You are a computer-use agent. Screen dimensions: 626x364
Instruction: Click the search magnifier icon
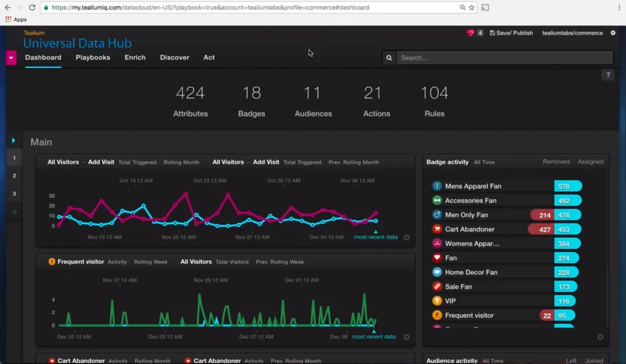click(389, 58)
